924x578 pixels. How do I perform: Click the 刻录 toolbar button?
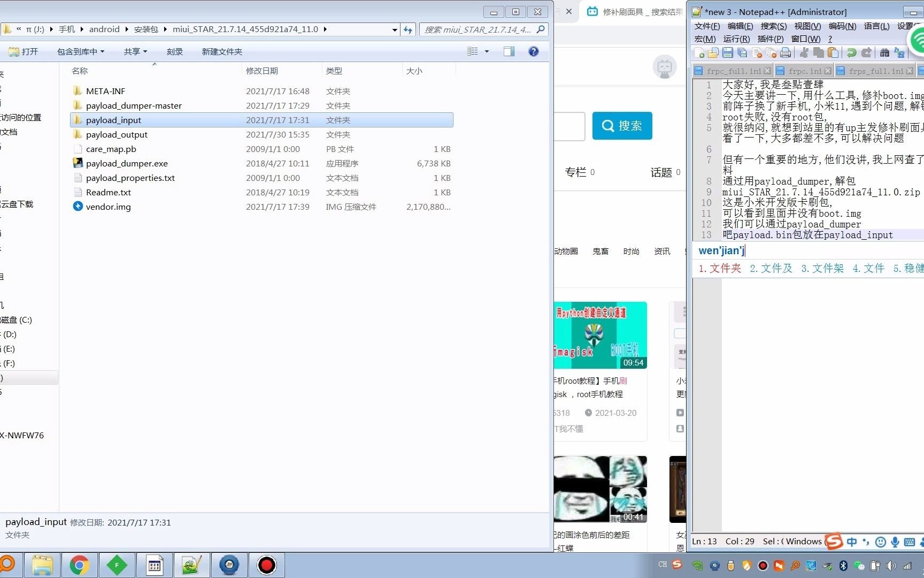pos(175,51)
